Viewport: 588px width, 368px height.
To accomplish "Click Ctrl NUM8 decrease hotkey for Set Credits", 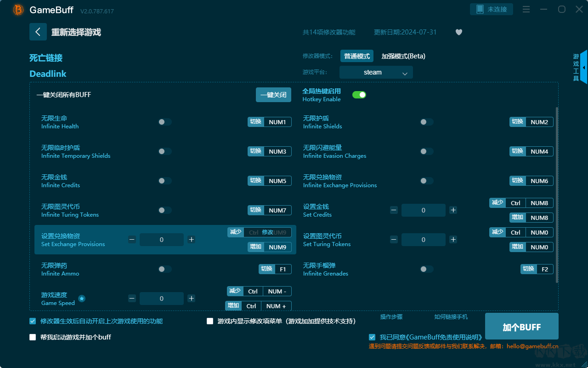I will (529, 203).
